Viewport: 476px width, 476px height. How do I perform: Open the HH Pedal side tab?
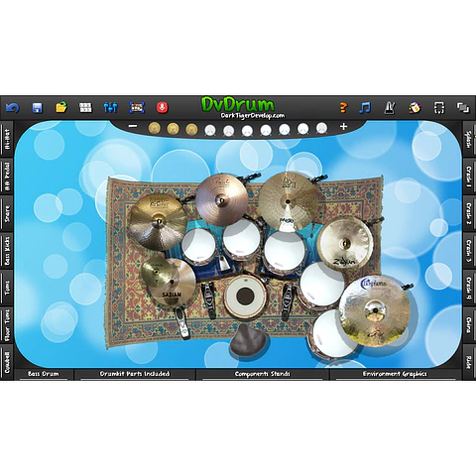point(7,177)
